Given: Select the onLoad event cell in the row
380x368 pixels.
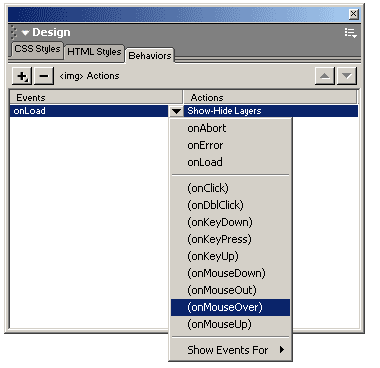Looking at the screenshot, I should tap(89, 111).
